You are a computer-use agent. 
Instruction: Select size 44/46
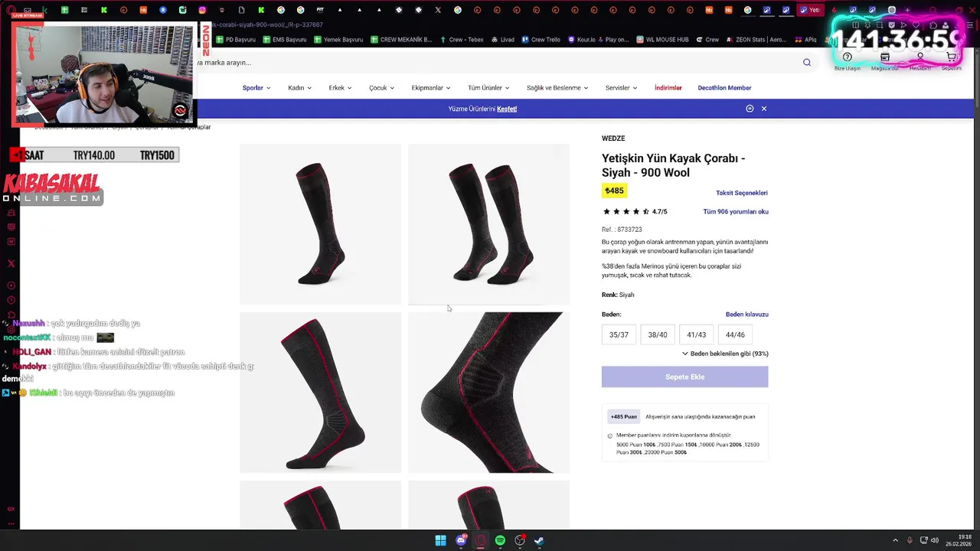pyautogui.click(x=735, y=334)
